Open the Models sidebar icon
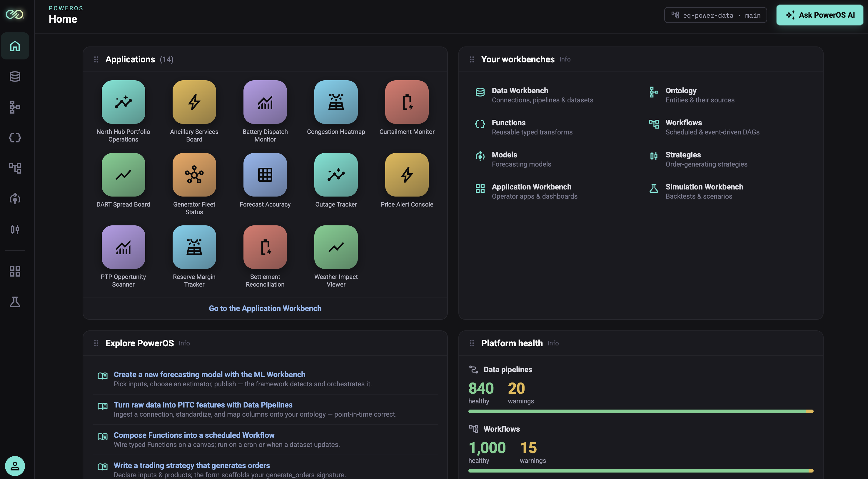 click(15, 199)
